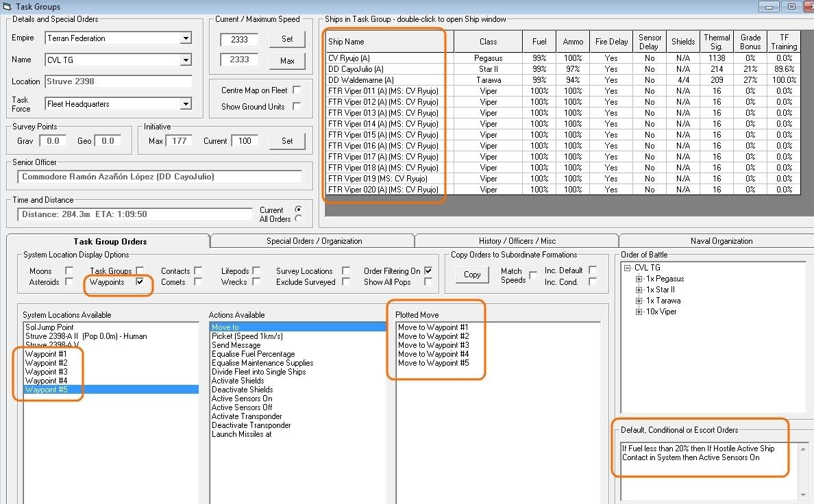Enable the Show All Pops checkbox
This screenshot has height=504, width=814.
click(428, 281)
